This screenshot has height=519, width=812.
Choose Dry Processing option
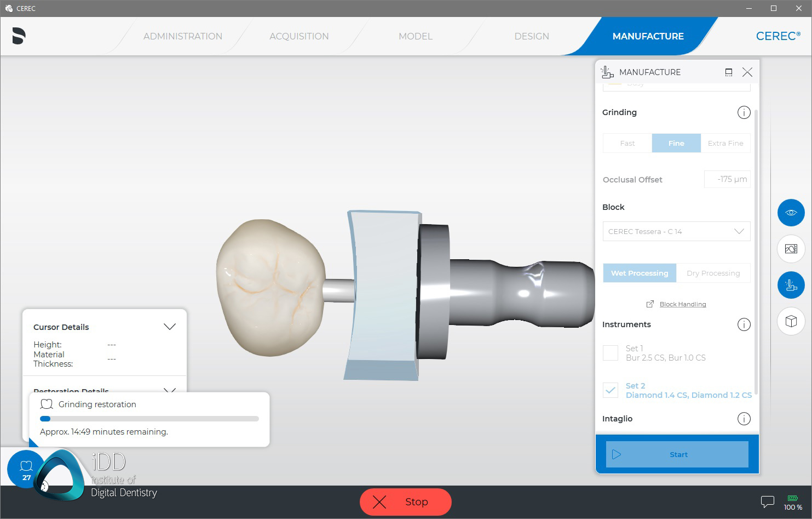713,273
